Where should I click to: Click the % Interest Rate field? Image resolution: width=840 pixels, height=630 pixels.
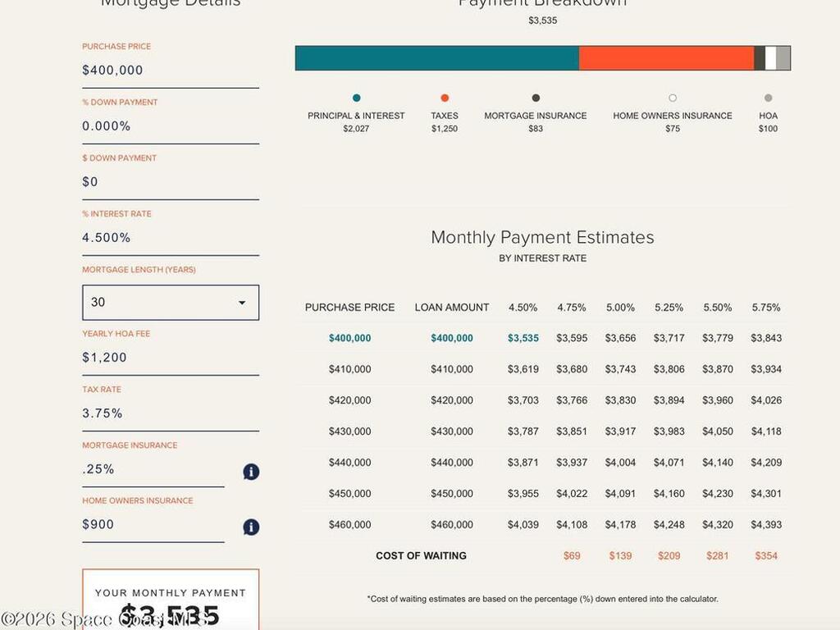point(170,238)
